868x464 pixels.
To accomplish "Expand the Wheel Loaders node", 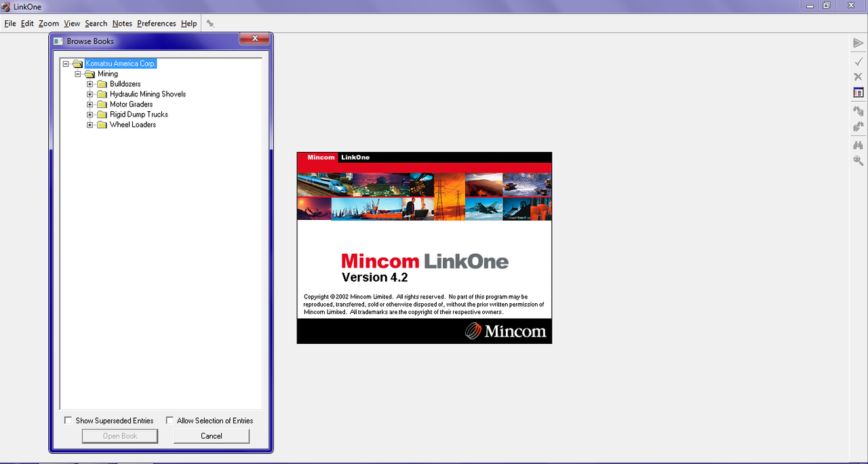I will coord(90,125).
